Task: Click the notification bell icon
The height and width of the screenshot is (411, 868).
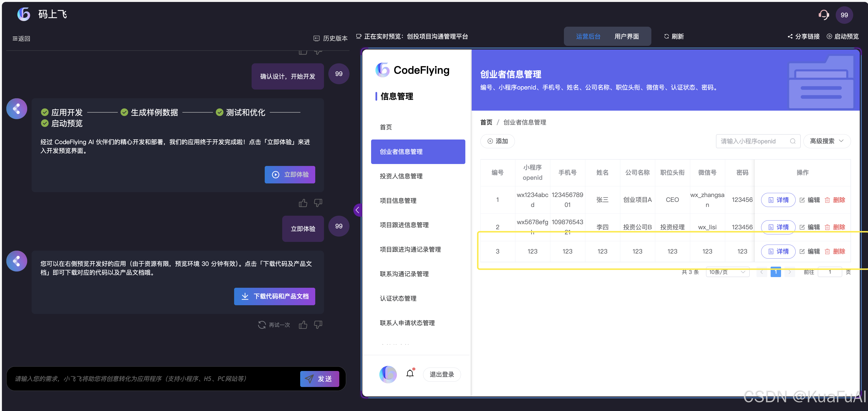Action: (410, 373)
